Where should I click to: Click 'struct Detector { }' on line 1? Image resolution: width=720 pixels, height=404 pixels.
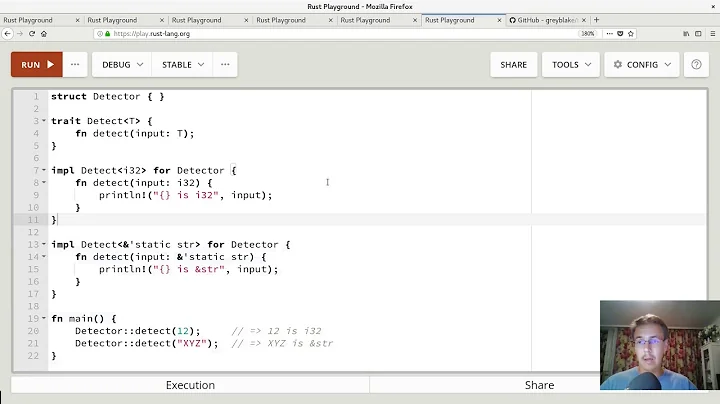[x=107, y=96]
